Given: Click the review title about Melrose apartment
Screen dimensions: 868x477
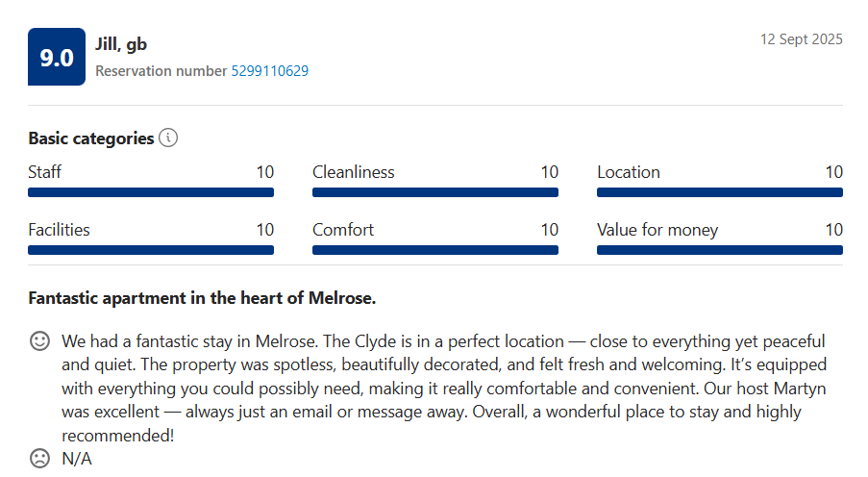Looking at the screenshot, I should click(202, 298).
